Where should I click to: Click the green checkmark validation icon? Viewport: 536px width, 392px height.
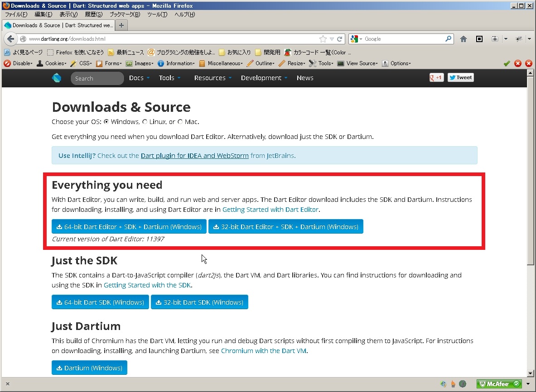[507, 63]
